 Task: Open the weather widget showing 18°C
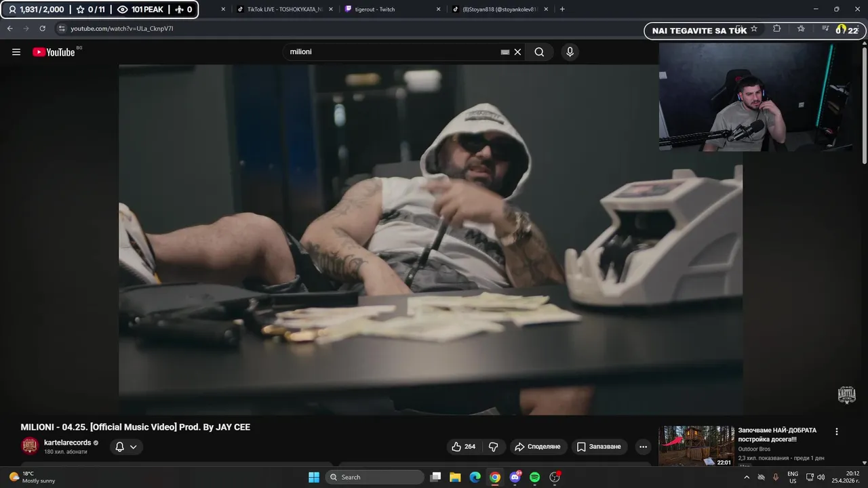[32, 477]
